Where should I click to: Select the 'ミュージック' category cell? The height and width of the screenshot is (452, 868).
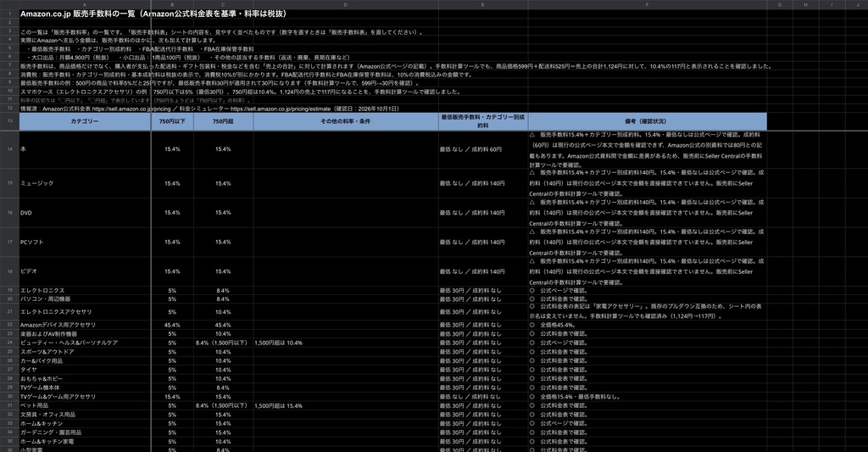tap(85, 183)
